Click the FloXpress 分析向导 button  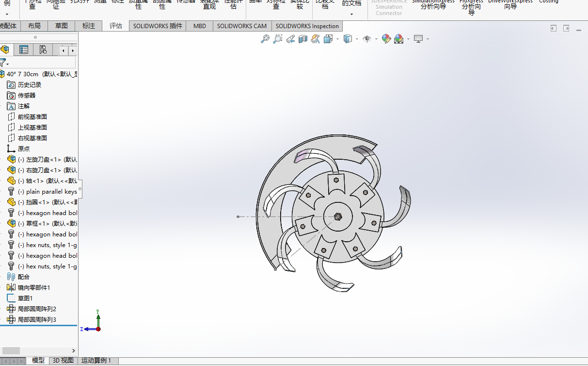tap(471, 7)
